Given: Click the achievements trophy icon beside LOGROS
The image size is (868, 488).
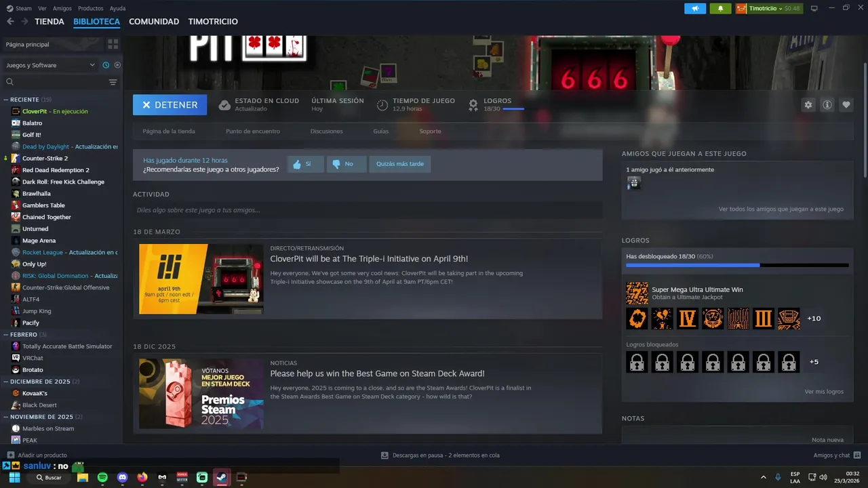Looking at the screenshot, I should [473, 105].
